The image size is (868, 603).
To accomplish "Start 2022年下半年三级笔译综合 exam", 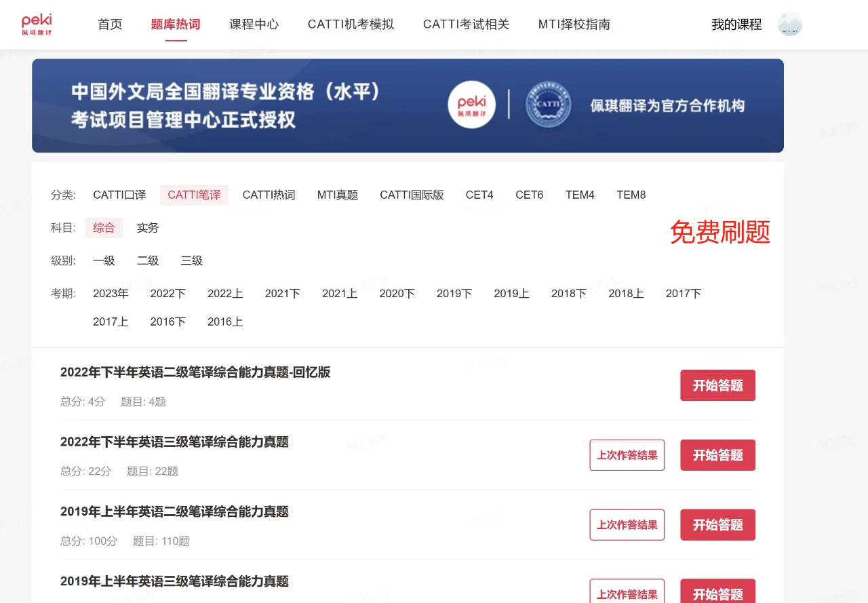I will point(717,455).
